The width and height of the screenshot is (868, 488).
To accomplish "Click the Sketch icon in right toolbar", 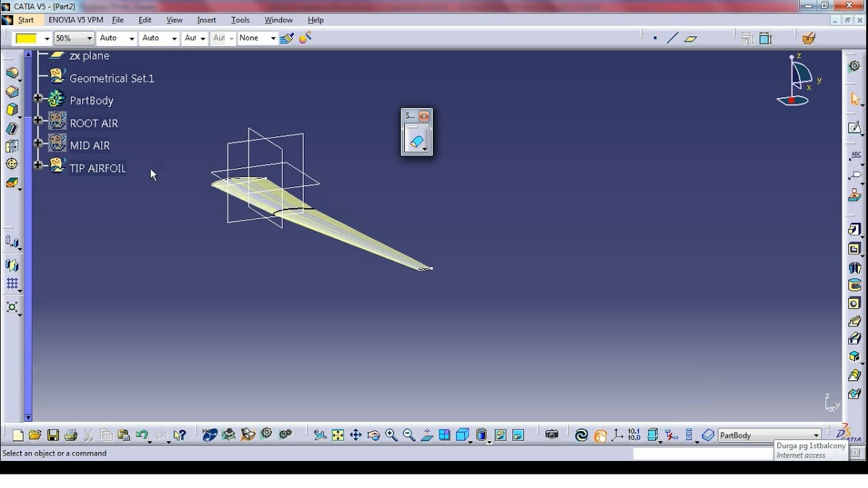I will click(854, 128).
